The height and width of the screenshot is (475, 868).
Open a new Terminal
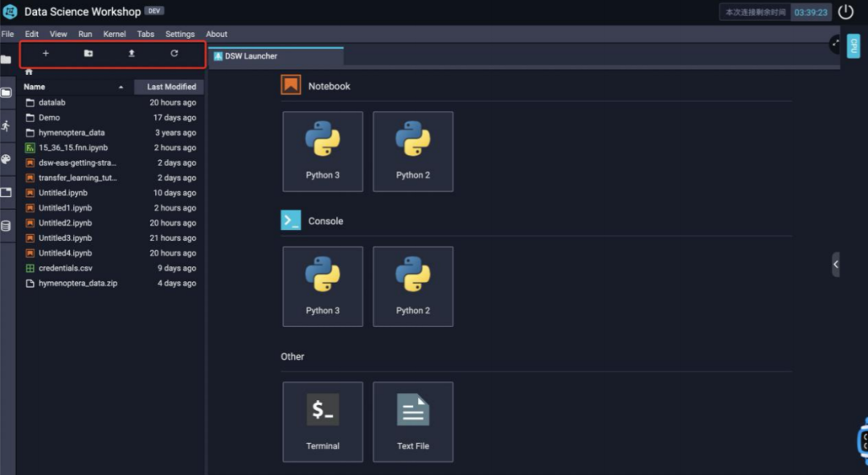(x=323, y=422)
